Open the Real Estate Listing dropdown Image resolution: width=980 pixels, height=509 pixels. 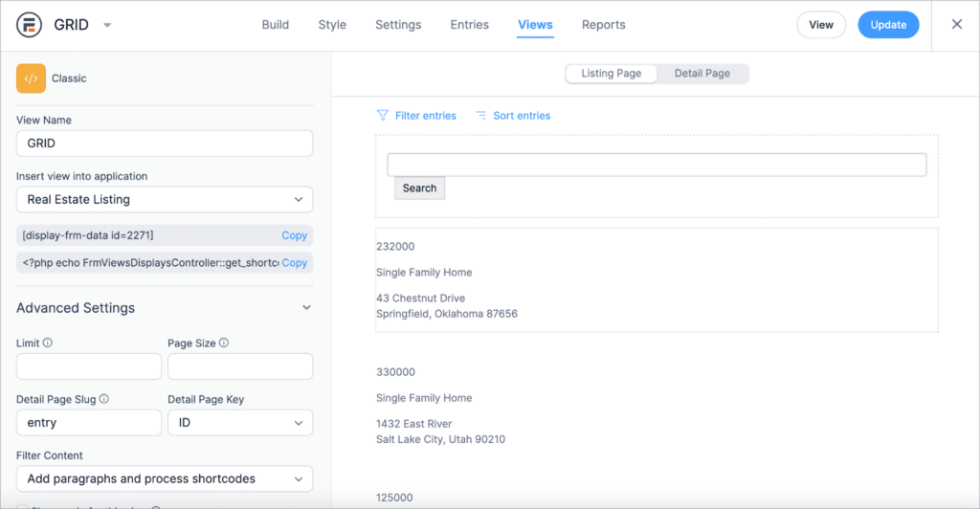[165, 200]
